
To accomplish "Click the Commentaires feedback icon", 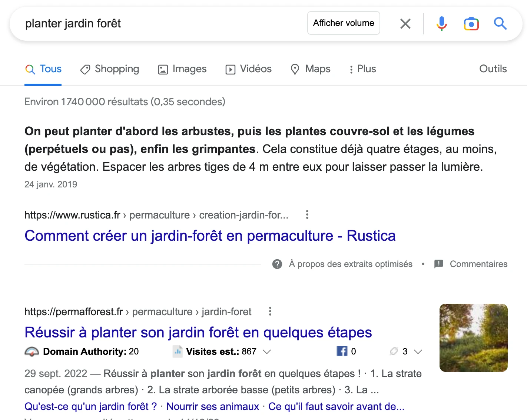I will tap(439, 264).
